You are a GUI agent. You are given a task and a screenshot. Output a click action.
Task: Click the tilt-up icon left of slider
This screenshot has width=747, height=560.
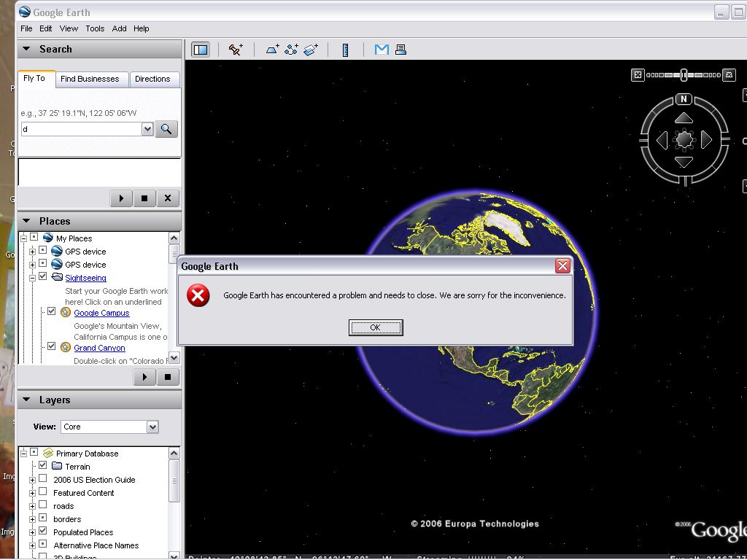(638, 75)
